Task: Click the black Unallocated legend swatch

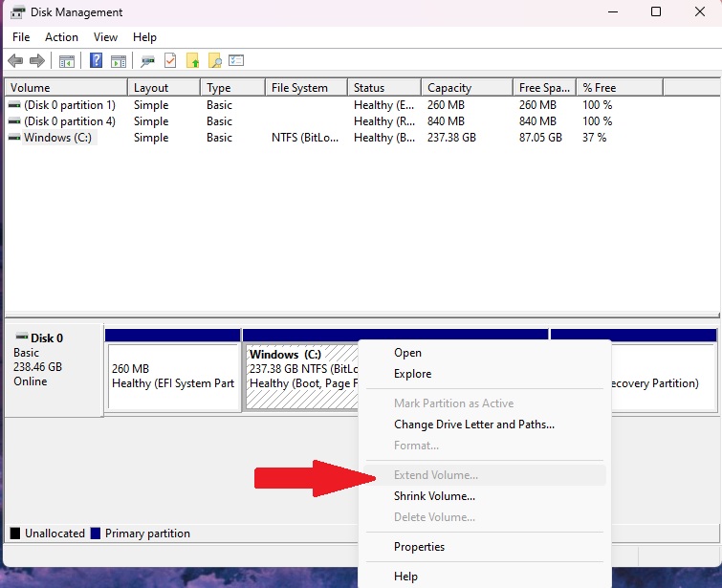Action: pos(15,534)
